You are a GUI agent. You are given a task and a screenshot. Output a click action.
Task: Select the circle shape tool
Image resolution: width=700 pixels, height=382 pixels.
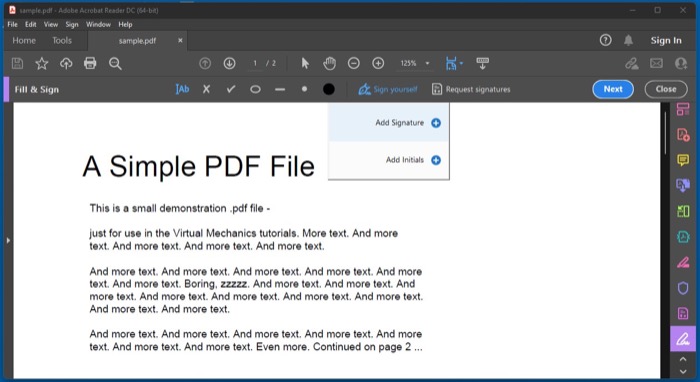255,89
